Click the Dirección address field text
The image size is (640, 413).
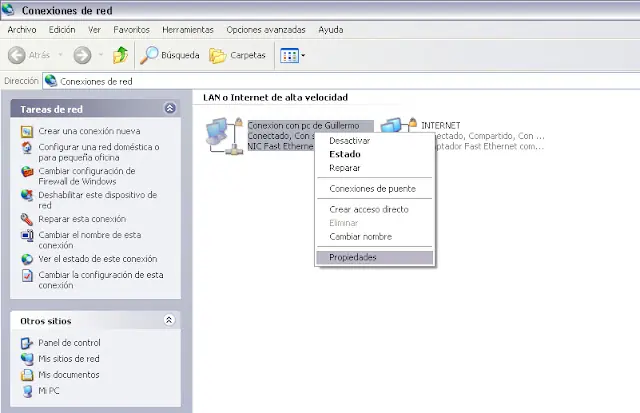click(96, 81)
